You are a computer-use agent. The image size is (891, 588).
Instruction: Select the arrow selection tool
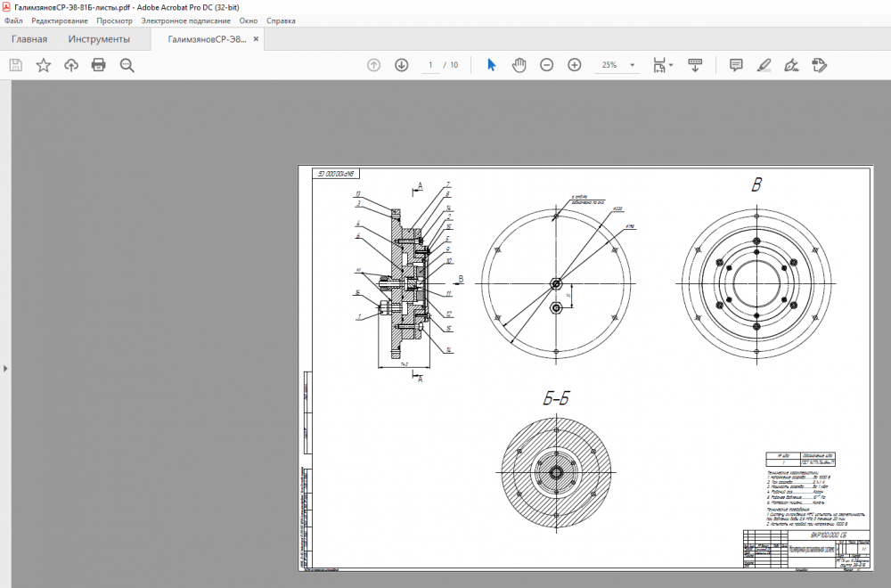point(491,65)
